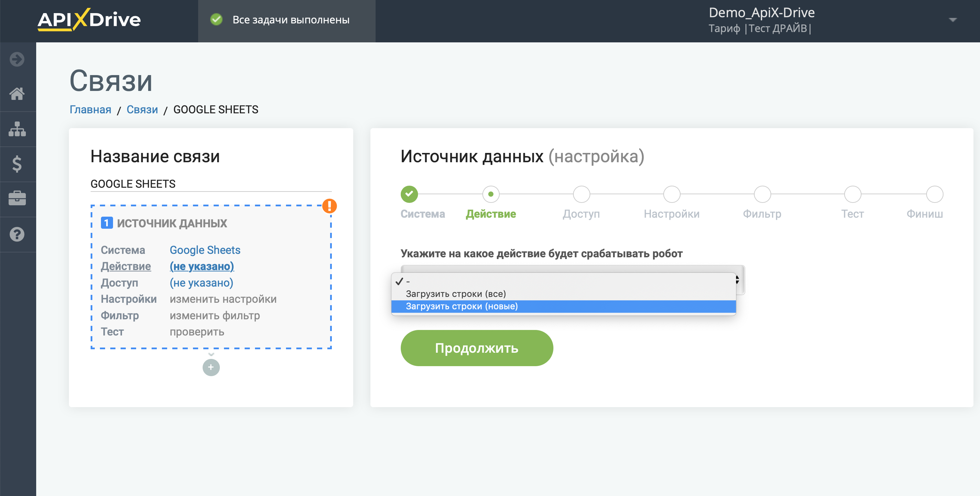Click the ApiX-Drive logo
This screenshot has width=980, height=496.
coord(89,19)
